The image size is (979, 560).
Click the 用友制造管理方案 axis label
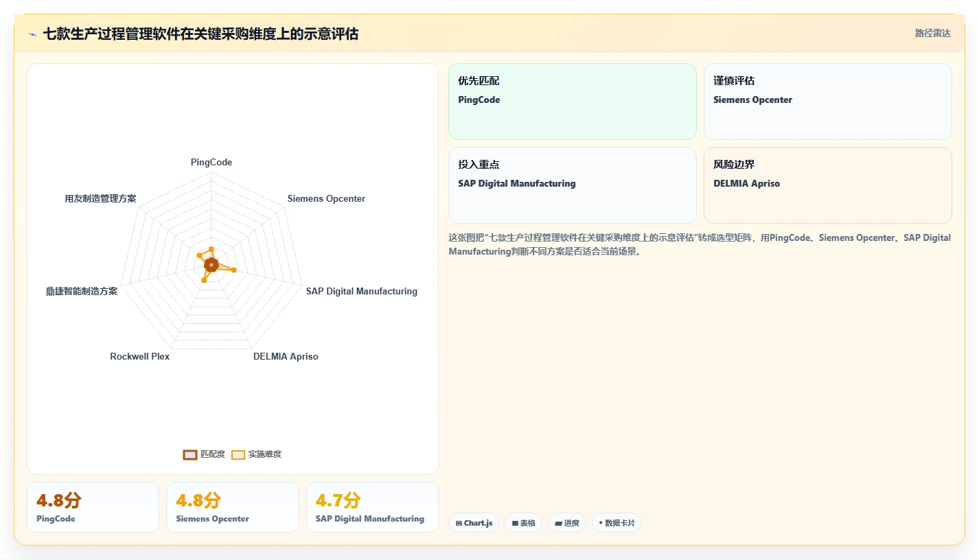(x=100, y=199)
